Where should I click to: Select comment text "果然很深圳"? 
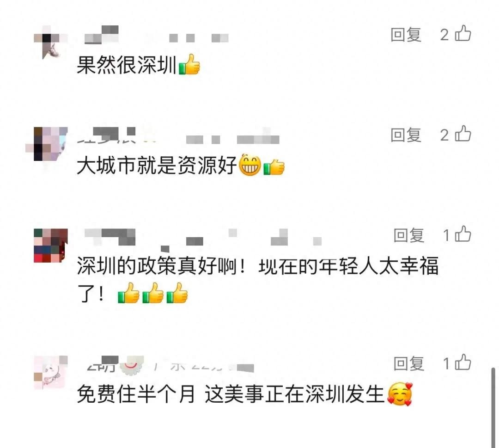point(127,65)
